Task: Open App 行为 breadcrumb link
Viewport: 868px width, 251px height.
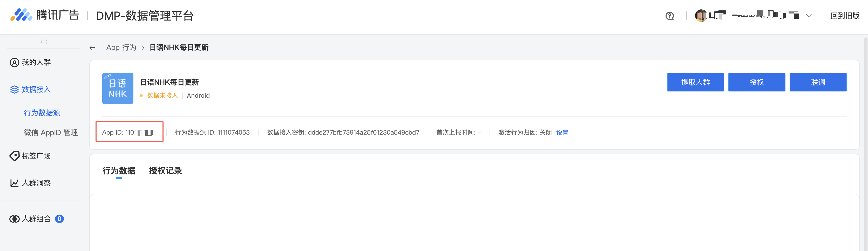Action: [x=121, y=48]
